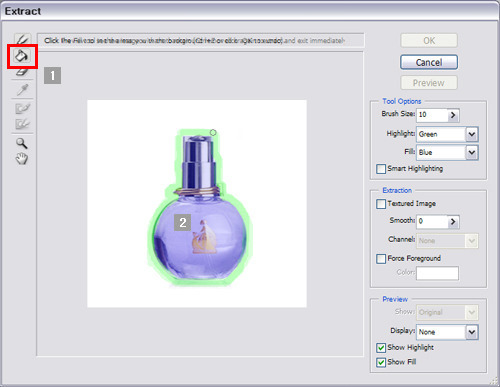Click the 'Extraction' group label

397,190
